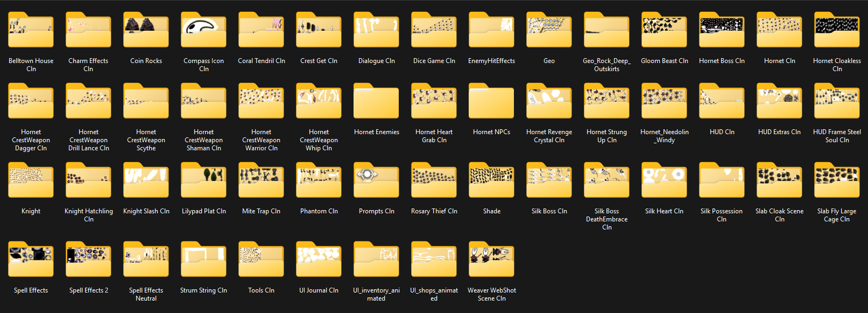Open the Prompts Cln folder

pos(376,180)
